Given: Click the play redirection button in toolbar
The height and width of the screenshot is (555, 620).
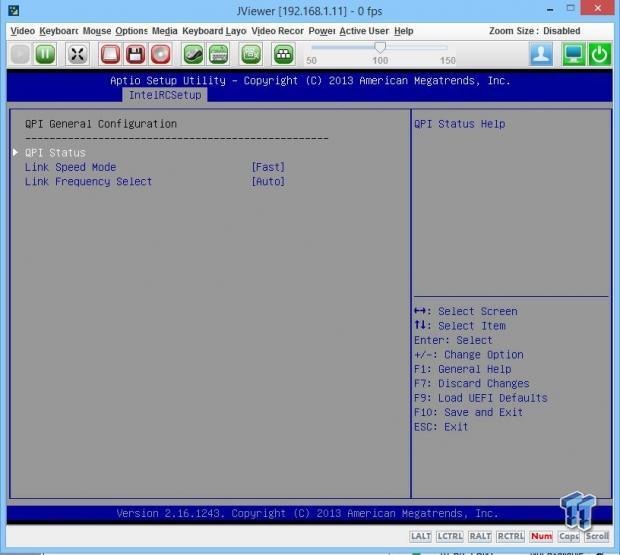Looking at the screenshot, I should click(x=20, y=54).
